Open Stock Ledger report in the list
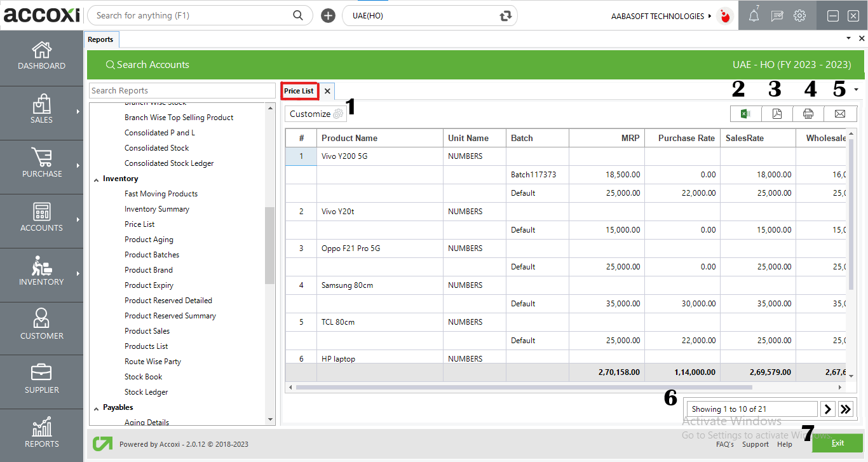868x462 pixels. tap(146, 392)
